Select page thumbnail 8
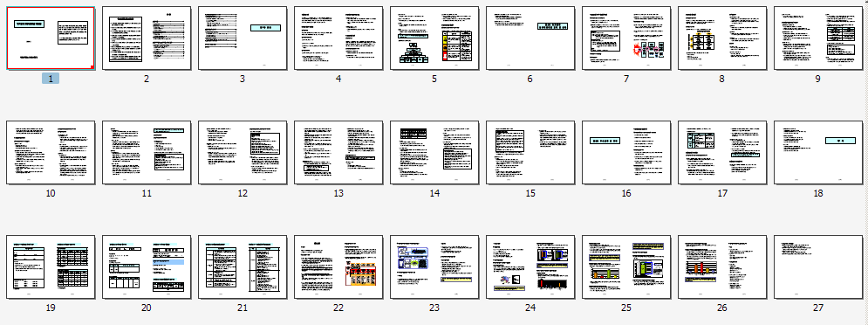Image resolution: width=868 pixels, height=325 pixels. click(721, 38)
